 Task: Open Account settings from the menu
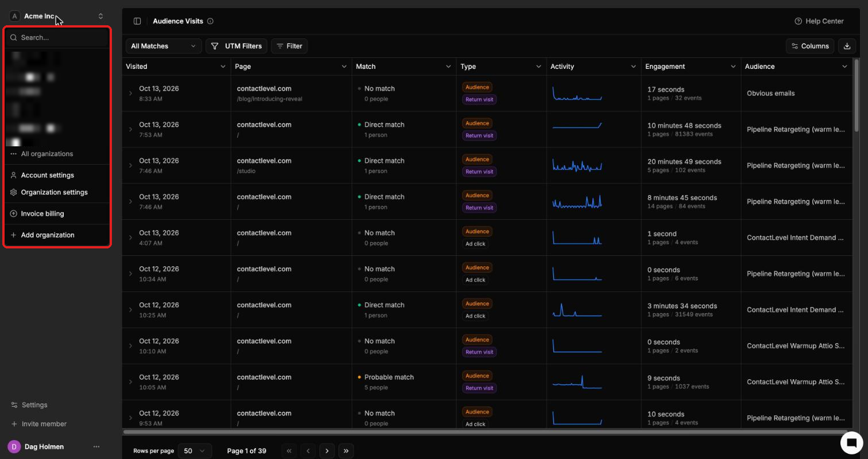coord(57,175)
